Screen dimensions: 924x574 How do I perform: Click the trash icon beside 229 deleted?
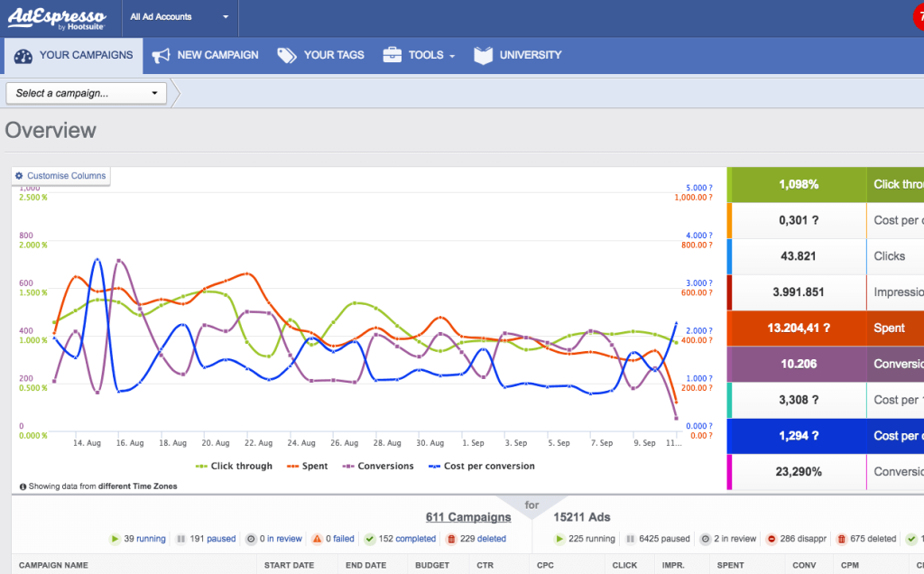click(451, 539)
